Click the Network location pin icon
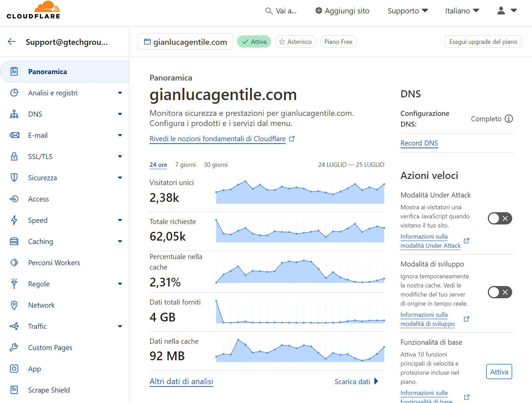Viewport: 532px width, 403px height. click(14, 305)
